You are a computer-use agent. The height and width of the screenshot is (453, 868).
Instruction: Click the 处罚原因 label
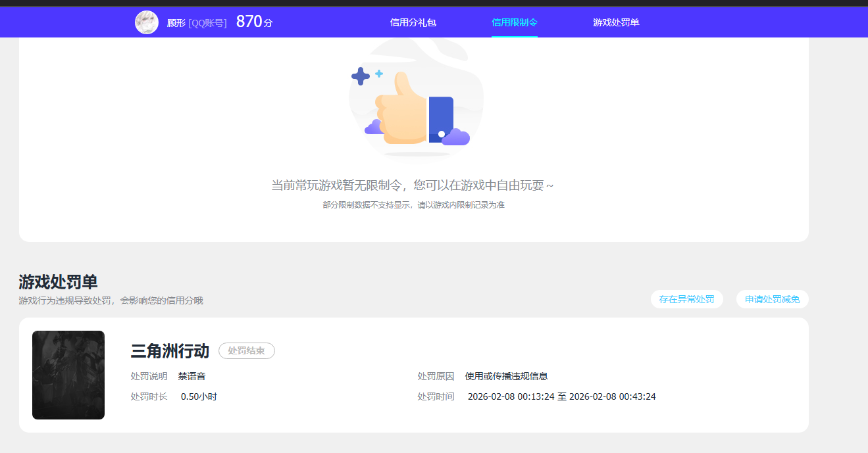pos(436,376)
